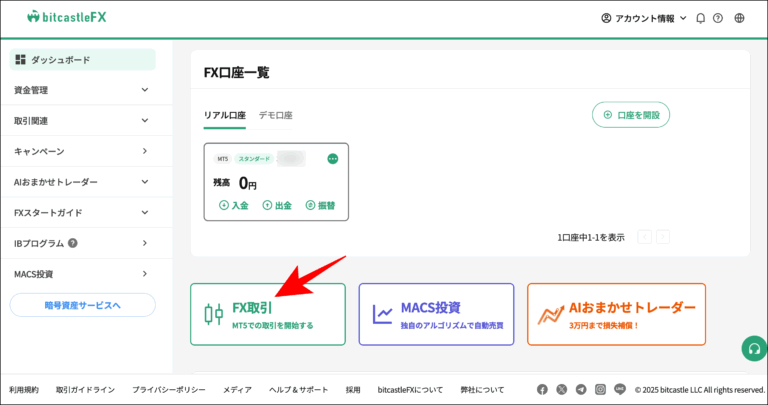Viewport: 768px width, 405px height.
Task: Click the rising arrow icon on AIおまかせトレーダー card
Action: [551, 314]
